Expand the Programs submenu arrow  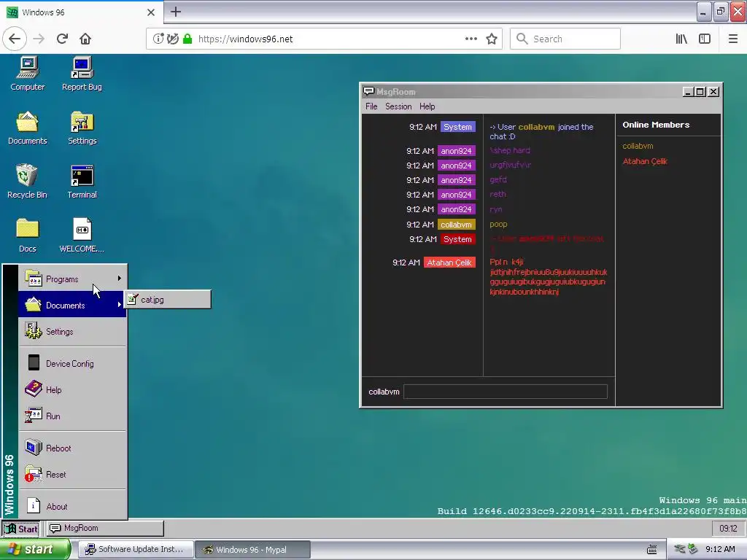[x=120, y=279]
